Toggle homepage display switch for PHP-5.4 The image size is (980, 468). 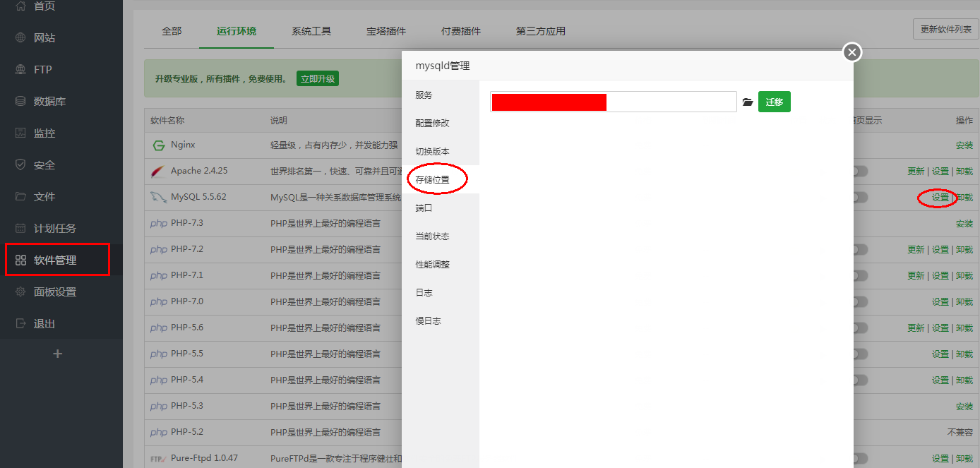(861, 380)
